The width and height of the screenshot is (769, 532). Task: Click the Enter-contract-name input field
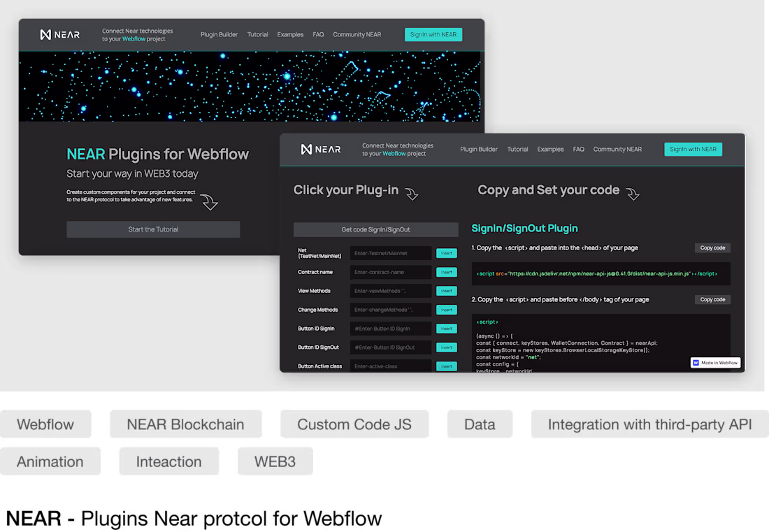pos(391,272)
